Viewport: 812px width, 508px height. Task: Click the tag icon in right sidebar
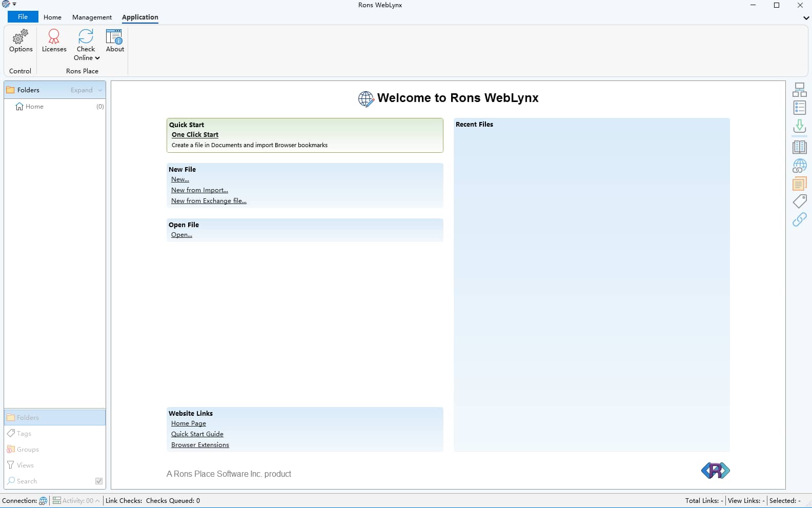(x=799, y=201)
